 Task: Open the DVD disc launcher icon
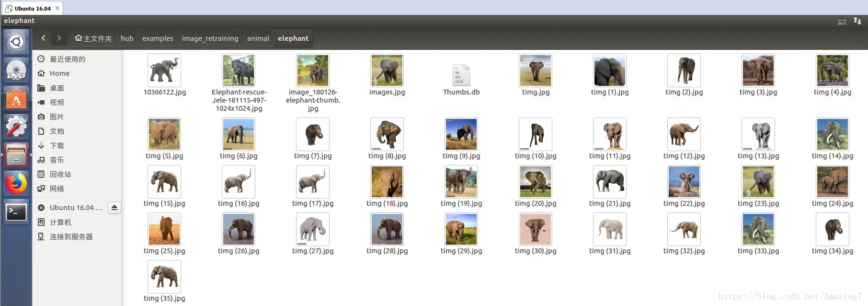tap(16, 70)
